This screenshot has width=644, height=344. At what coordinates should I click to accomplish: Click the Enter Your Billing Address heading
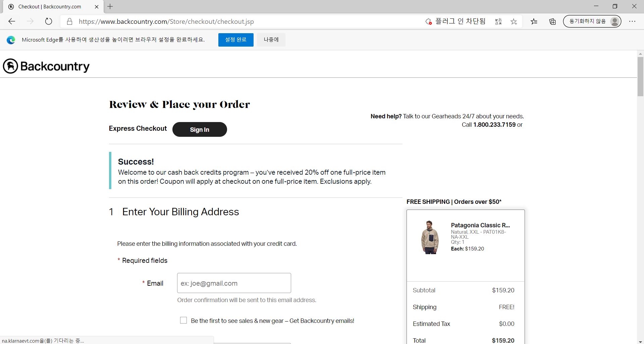tap(180, 212)
